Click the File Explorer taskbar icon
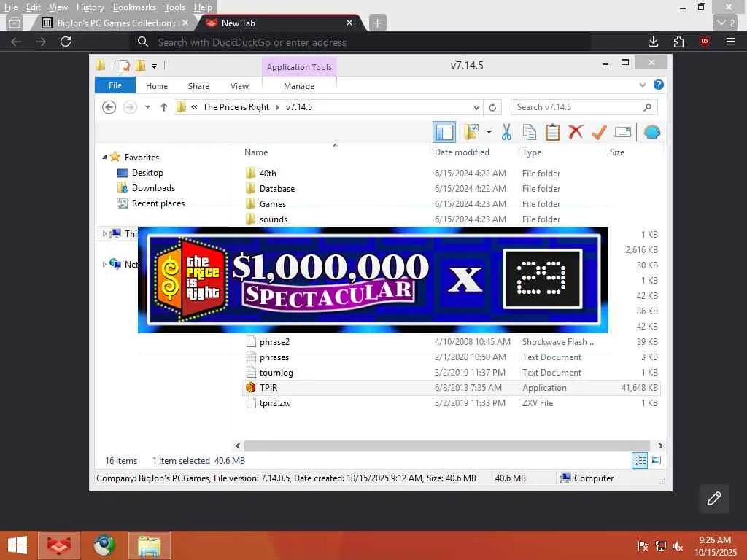 (x=149, y=545)
